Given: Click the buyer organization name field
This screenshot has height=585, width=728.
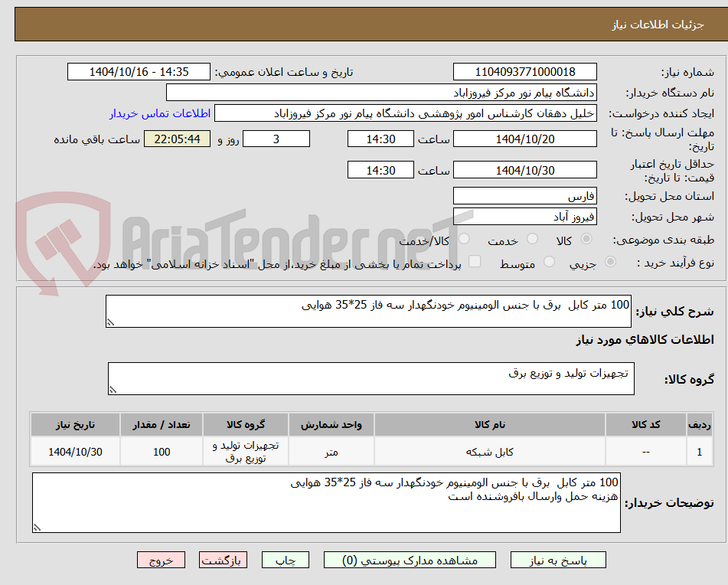Looking at the screenshot, I should pyautogui.click(x=381, y=93).
